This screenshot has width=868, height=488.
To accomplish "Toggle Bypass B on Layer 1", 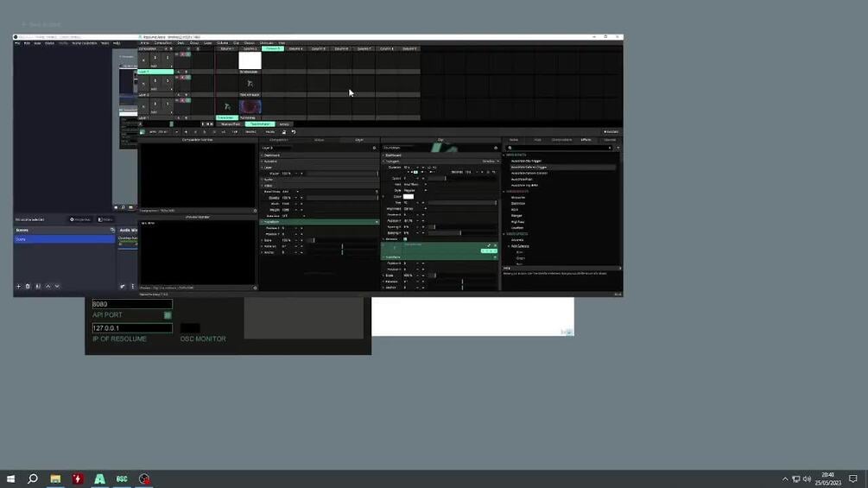I will click(x=155, y=105).
